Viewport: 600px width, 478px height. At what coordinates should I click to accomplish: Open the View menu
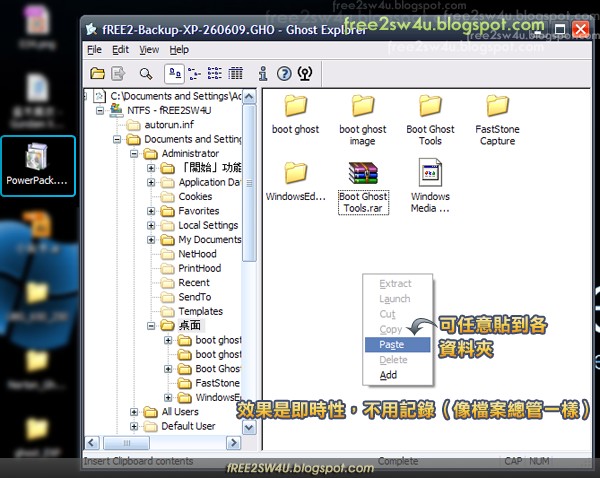(x=149, y=50)
